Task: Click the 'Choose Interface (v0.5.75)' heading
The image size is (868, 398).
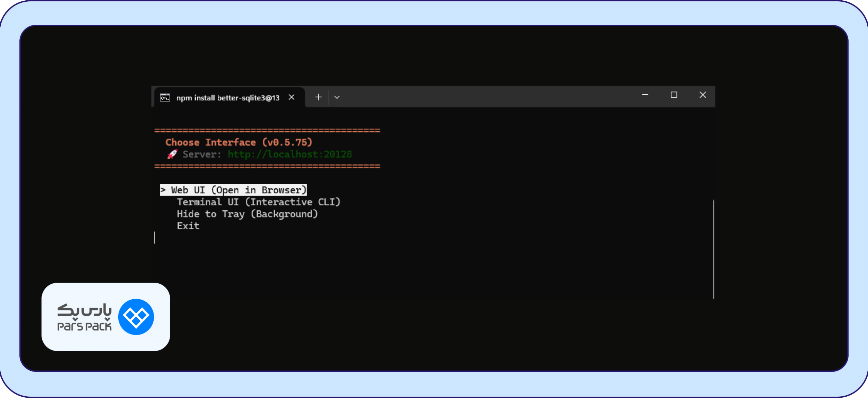Action: point(239,143)
